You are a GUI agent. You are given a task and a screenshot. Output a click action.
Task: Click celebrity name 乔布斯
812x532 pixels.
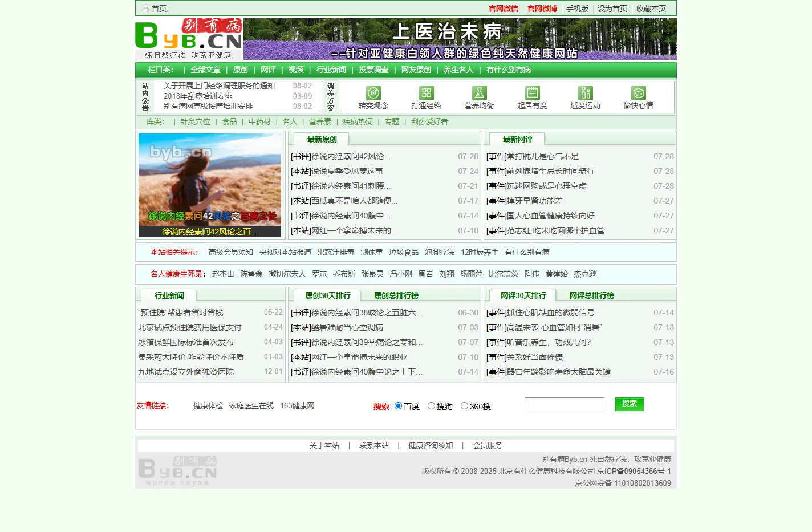coord(344,274)
